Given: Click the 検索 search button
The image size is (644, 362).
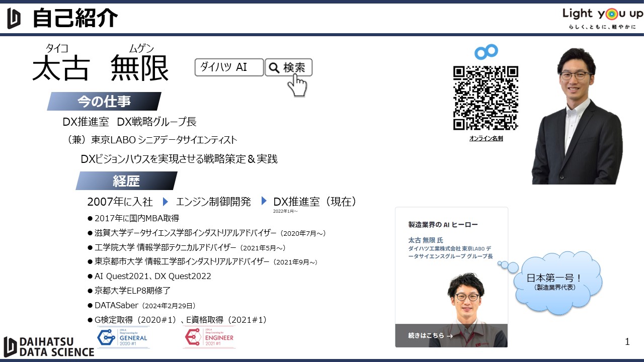Looking at the screenshot, I should [x=289, y=67].
